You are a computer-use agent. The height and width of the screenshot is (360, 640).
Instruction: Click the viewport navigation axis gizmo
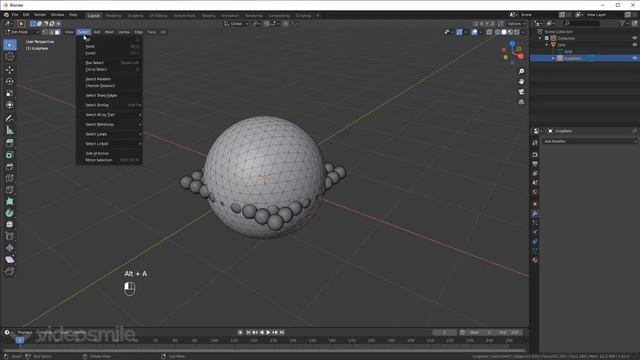point(513,52)
